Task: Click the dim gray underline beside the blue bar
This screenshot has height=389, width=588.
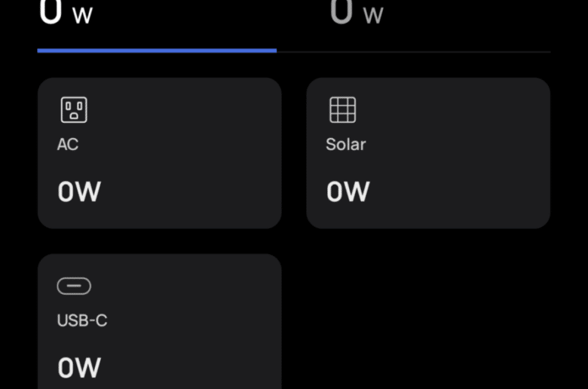Action: coord(414,52)
